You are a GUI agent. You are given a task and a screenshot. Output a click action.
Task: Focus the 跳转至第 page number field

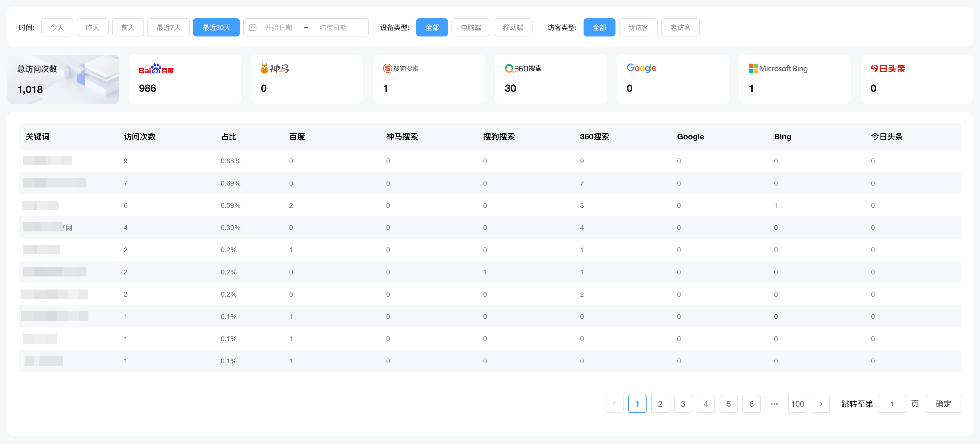[892, 404]
